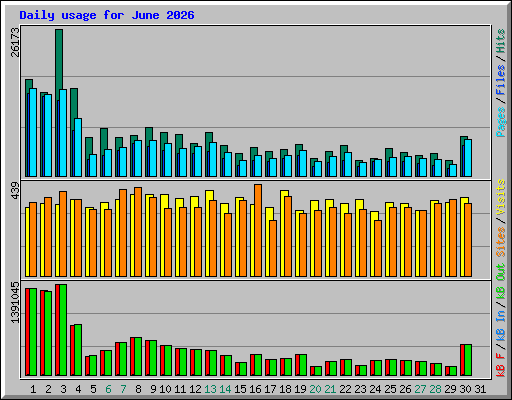Click day label 15 on the x-axis
512x400 pixels.
click(240, 389)
